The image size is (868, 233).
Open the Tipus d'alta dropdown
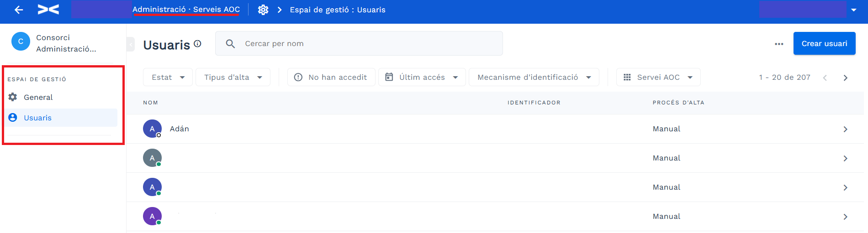coord(233,77)
